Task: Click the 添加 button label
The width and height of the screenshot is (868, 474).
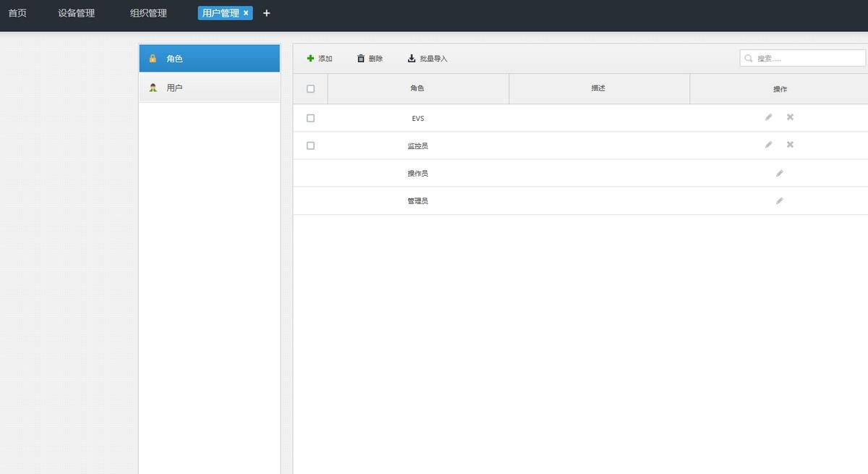Action: pyautogui.click(x=325, y=59)
